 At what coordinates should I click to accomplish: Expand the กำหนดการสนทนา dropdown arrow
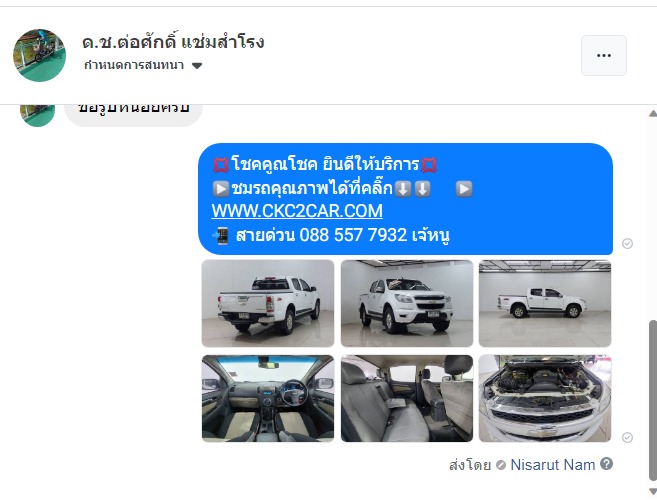pos(197,65)
